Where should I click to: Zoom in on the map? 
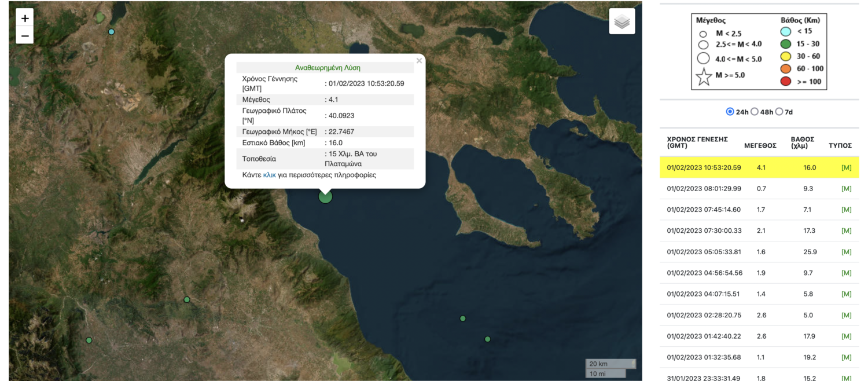25,18
